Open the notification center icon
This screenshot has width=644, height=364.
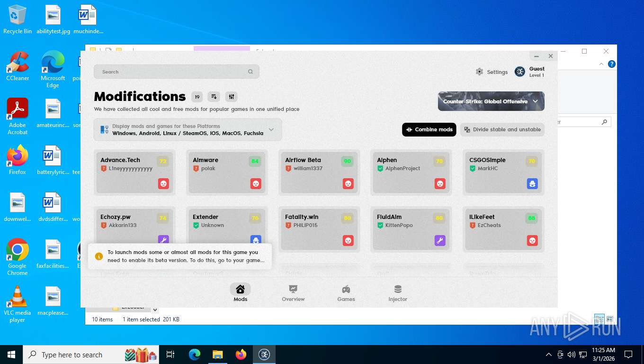point(628,355)
